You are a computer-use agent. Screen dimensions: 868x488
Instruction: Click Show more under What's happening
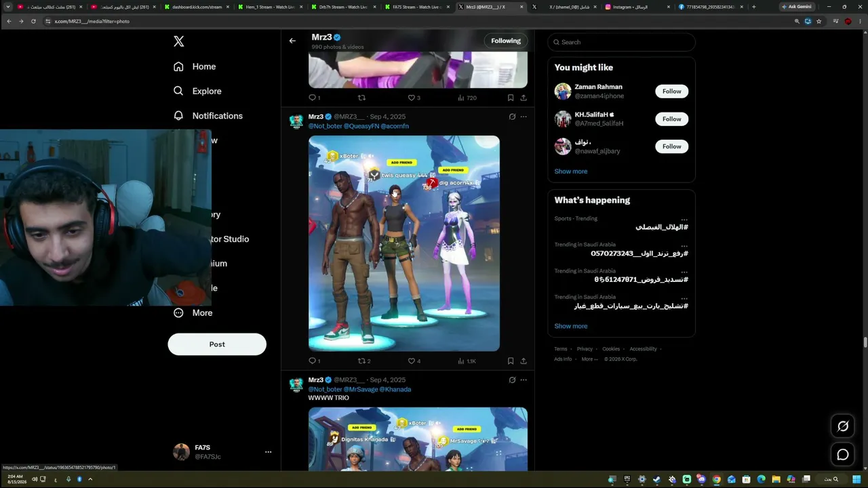[x=571, y=326]
